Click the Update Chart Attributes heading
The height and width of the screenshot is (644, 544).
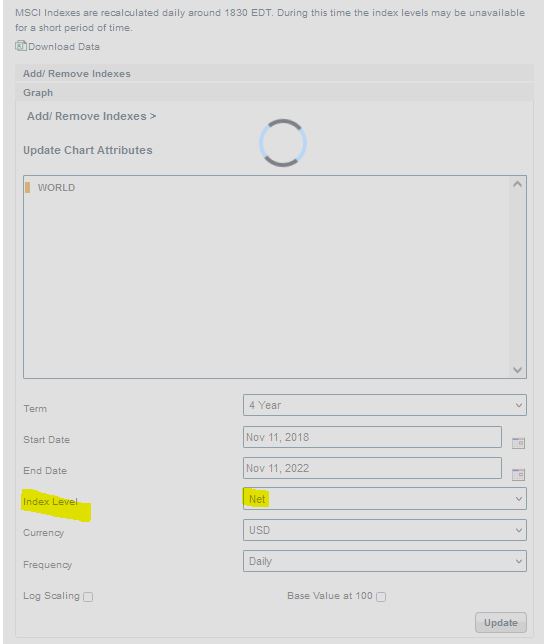(x=87, y=150)
